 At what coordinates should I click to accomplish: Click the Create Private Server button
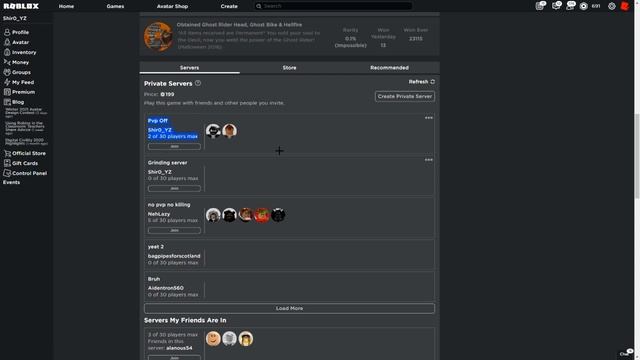404,96
